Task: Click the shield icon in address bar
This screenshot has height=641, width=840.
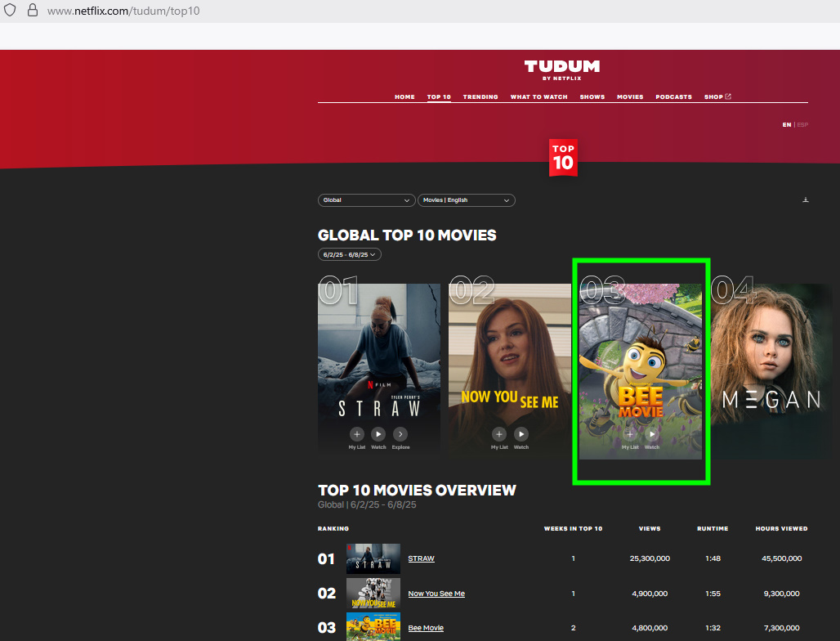Action: [x=10, y=10]
